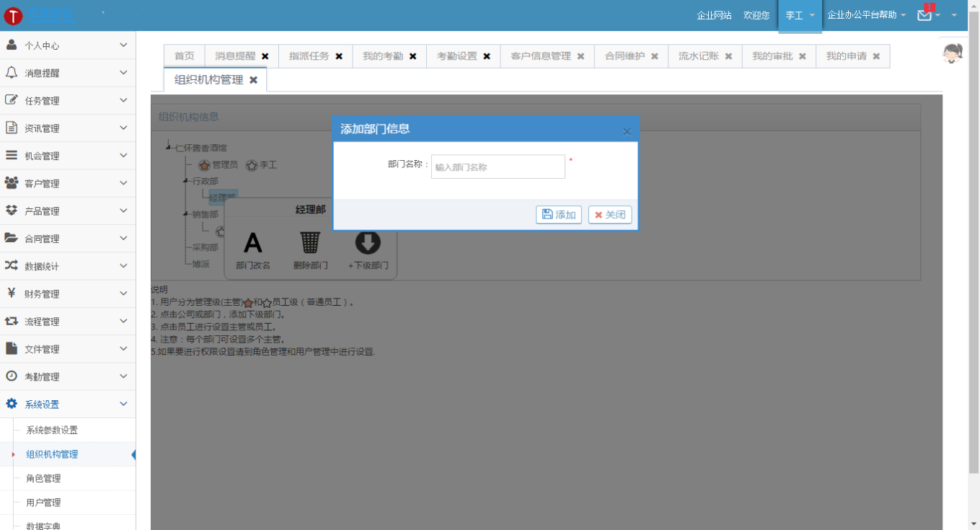Select the 采购部 tree node
980x530 pixels.
(x=205, y=247)
